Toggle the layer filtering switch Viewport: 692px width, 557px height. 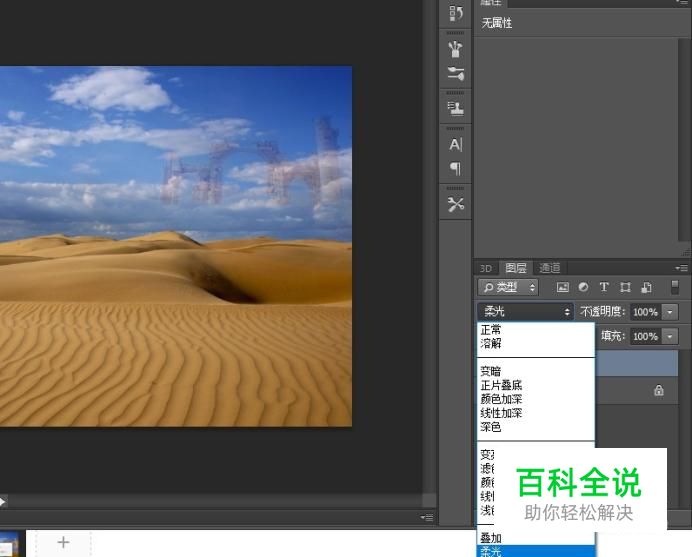coord(674,287)
